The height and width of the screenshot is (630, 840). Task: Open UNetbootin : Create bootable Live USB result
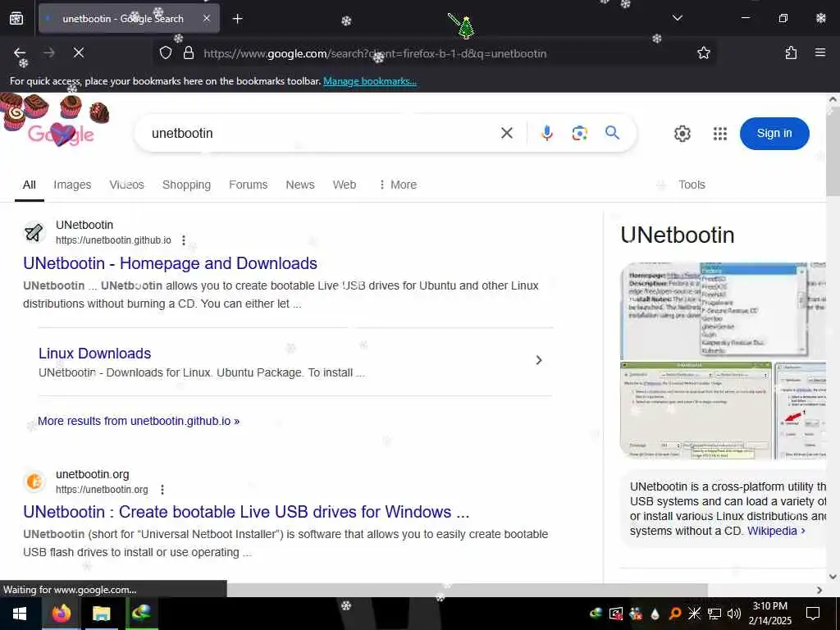coord(246,512)
